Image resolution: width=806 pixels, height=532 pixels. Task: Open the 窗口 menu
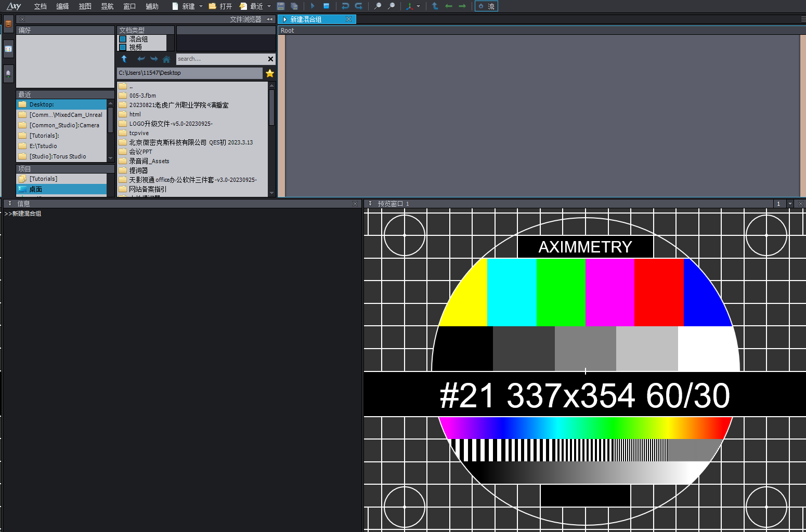129,6
